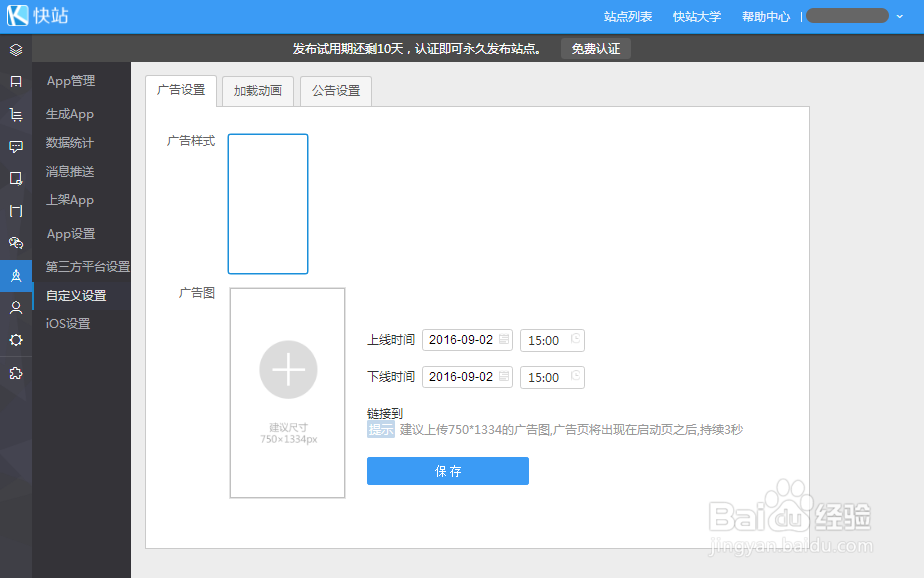
Task: Click the App设置 section heading
Action: (x=71, y=234)
